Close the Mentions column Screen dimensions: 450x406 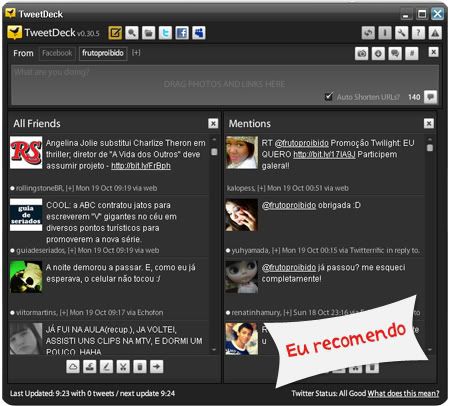(429, 123)
